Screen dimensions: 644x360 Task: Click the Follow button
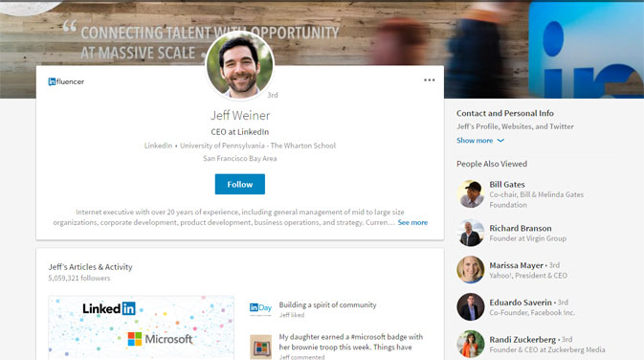(x=240, y=184)
